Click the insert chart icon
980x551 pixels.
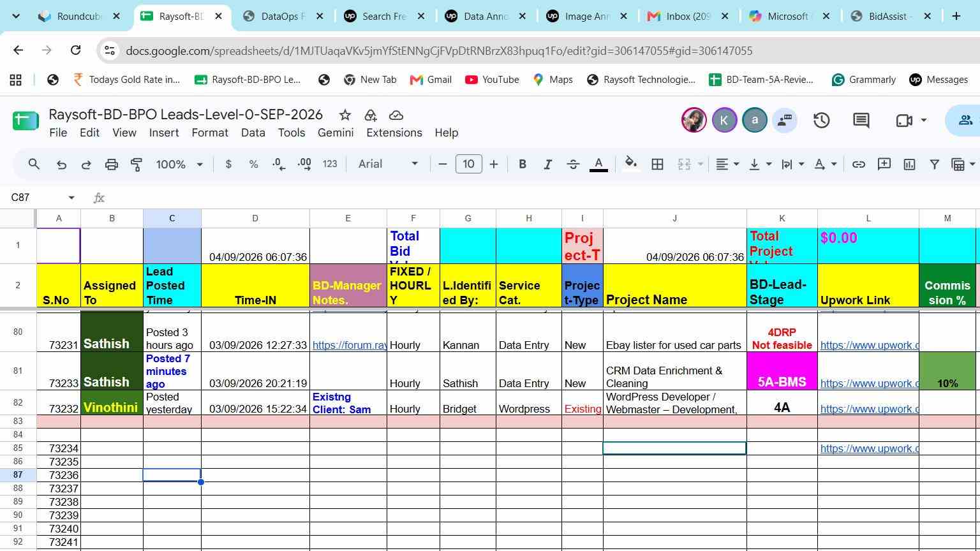909,165
